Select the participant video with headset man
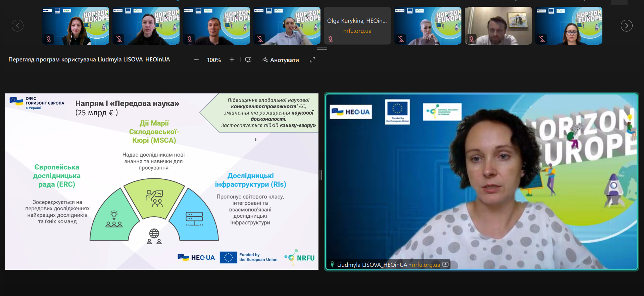 [287, 26]
